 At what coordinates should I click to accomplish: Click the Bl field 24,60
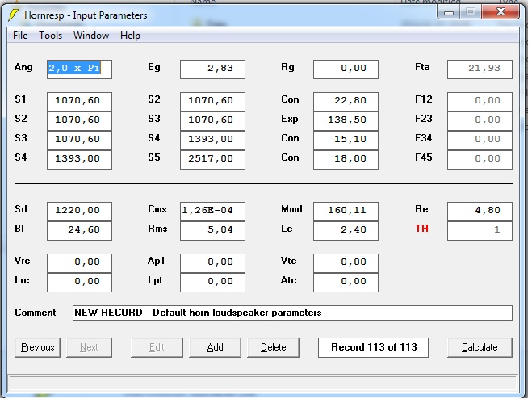pyautogui.click(x=79, y=230)
